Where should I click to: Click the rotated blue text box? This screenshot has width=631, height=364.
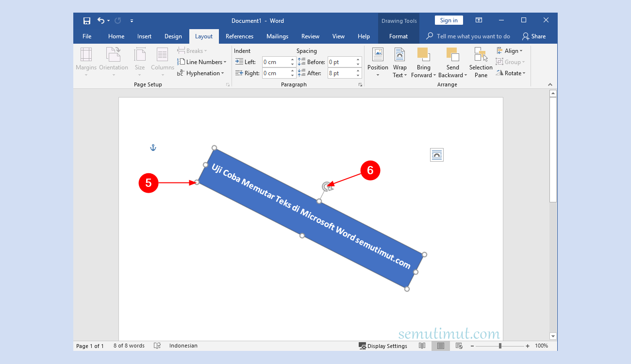pos(311,218)
